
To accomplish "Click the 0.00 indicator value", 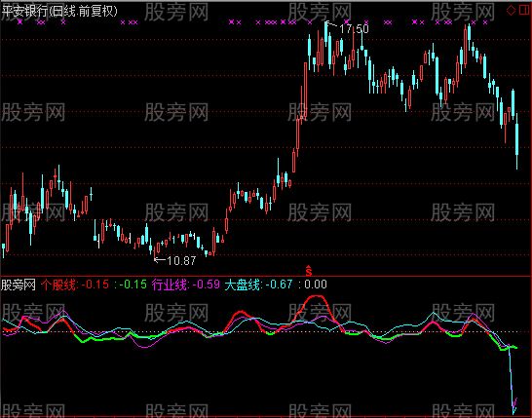I will tap(316, 285).
